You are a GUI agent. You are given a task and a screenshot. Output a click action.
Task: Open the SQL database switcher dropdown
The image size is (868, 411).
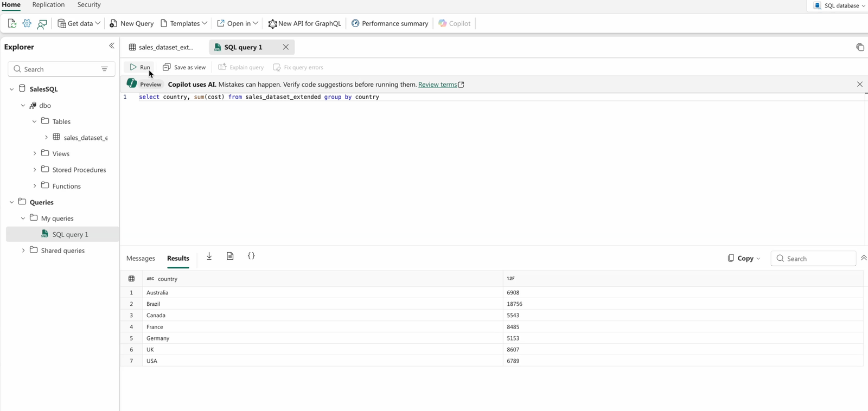point(840,5)
